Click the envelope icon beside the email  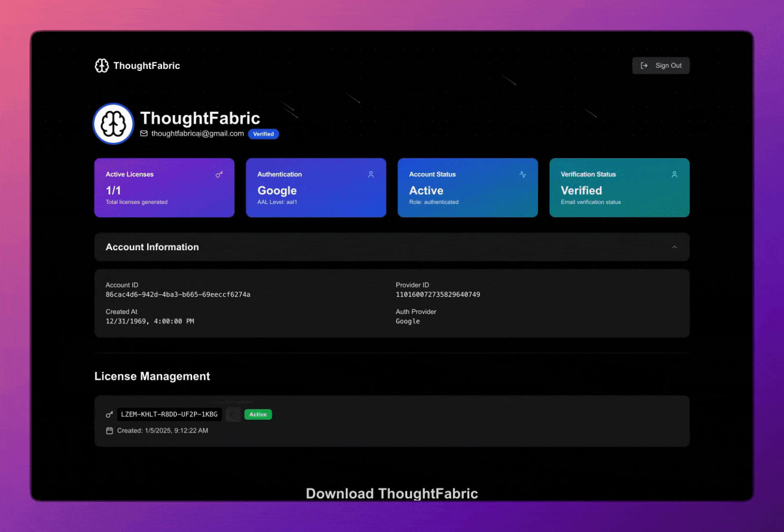pyautogui.click(x=144, y=133)
